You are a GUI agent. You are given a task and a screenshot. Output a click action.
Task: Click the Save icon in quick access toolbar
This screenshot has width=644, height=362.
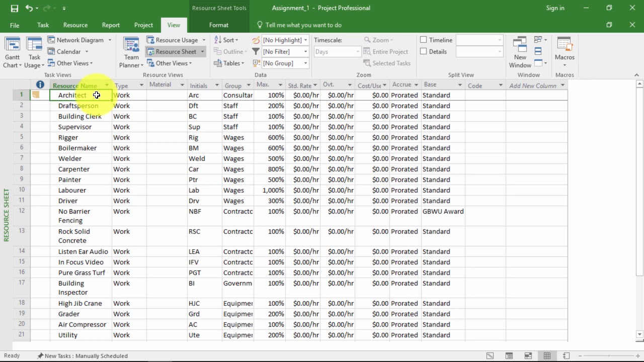coord(14,8)
